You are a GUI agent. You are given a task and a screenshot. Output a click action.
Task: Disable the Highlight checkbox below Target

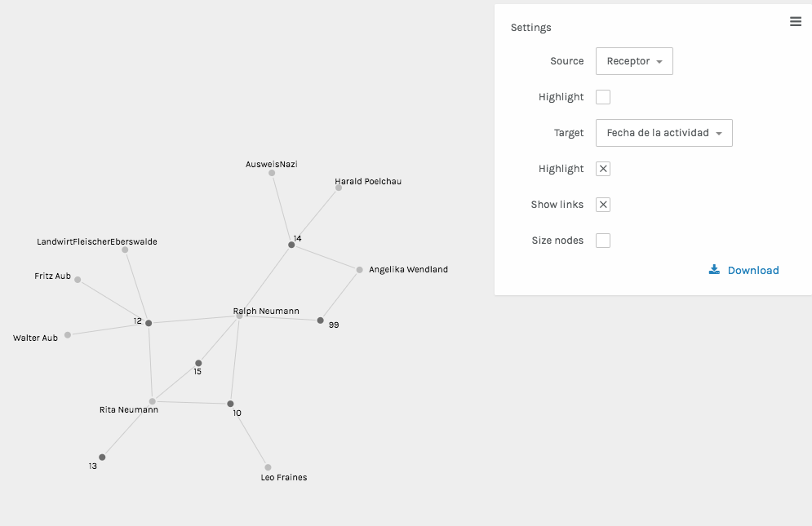(602, 168)
